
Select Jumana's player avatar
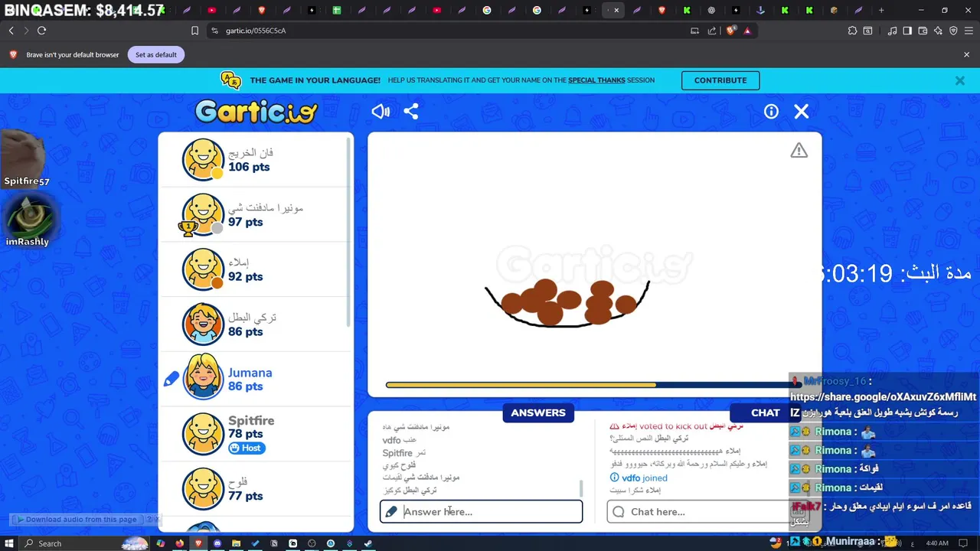coord(203,377)
